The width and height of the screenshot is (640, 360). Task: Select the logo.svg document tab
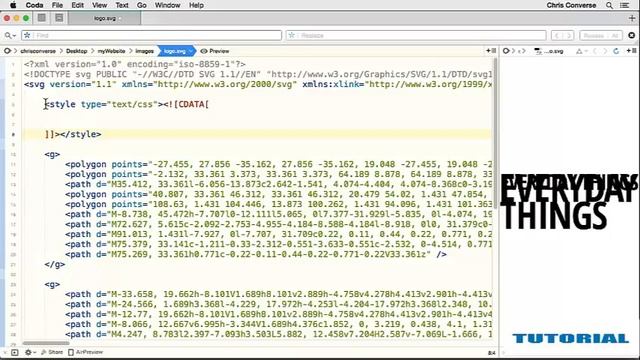pyautogui.click(x=105, y=18)
